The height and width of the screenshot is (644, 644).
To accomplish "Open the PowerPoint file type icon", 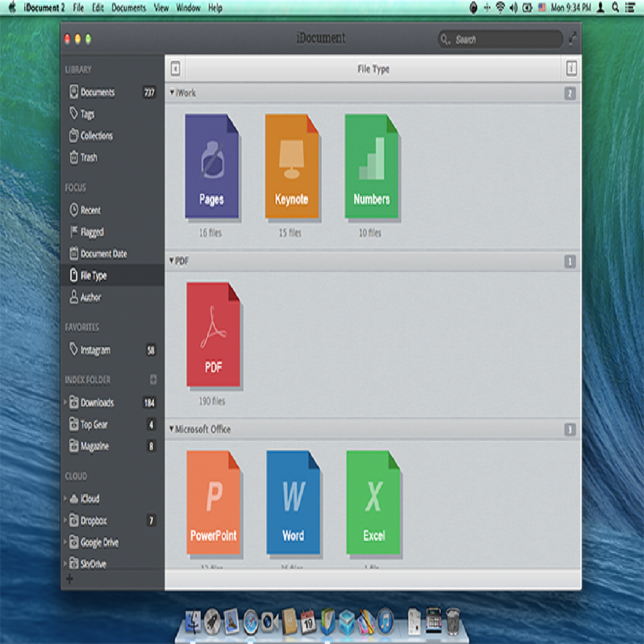I will pyautogui.click(x=213, y=503).
